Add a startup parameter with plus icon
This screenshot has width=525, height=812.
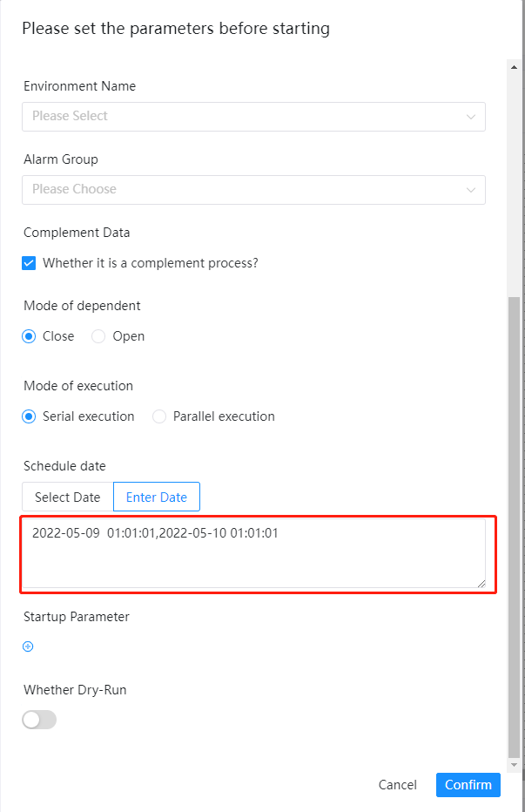click(28, 646)
